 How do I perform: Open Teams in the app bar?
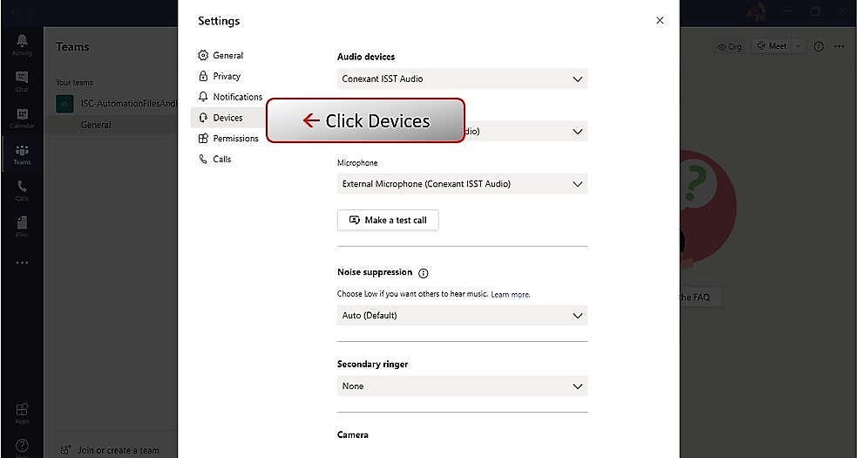(x=22, y=154)
